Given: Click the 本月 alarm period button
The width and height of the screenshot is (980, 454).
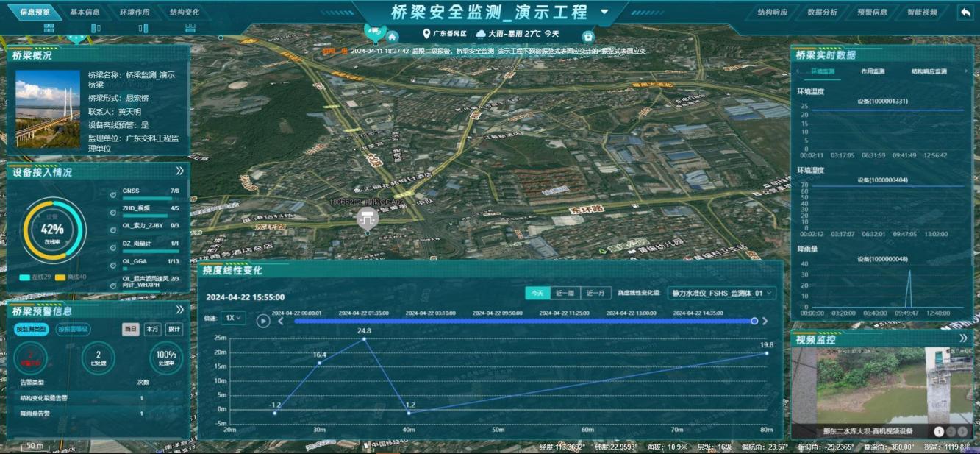Looking at the screenshot, I should tap(152, 329).
